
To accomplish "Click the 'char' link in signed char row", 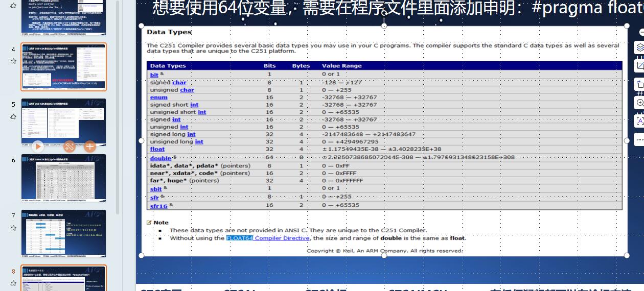I will [179, 82].
